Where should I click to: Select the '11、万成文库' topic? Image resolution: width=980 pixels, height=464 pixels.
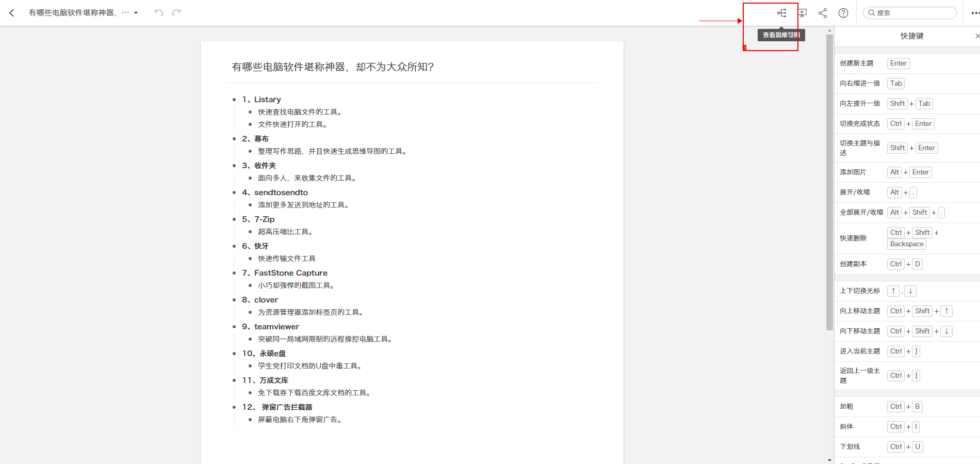click(265, 380)
